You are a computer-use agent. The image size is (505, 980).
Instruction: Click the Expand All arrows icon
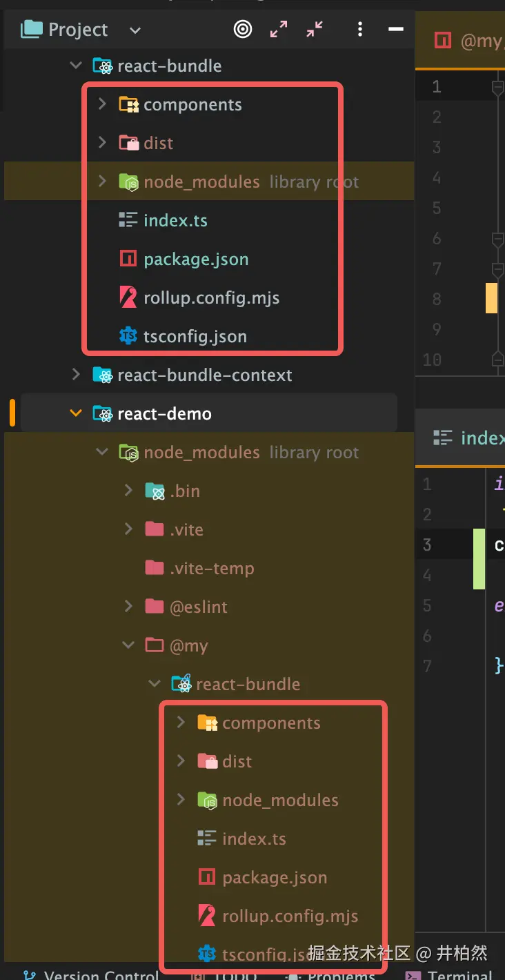click(279, 29)
